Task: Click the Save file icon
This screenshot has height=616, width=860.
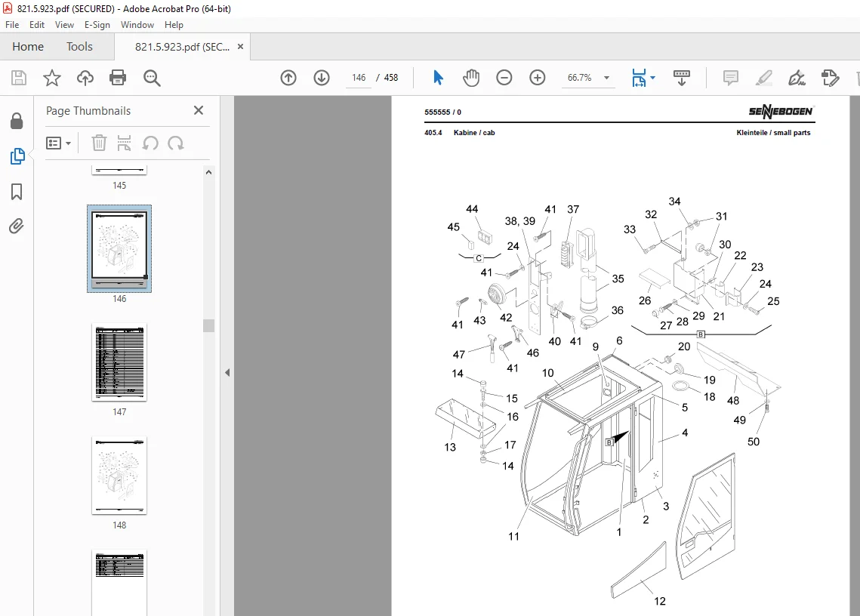Action: (19, 78)
